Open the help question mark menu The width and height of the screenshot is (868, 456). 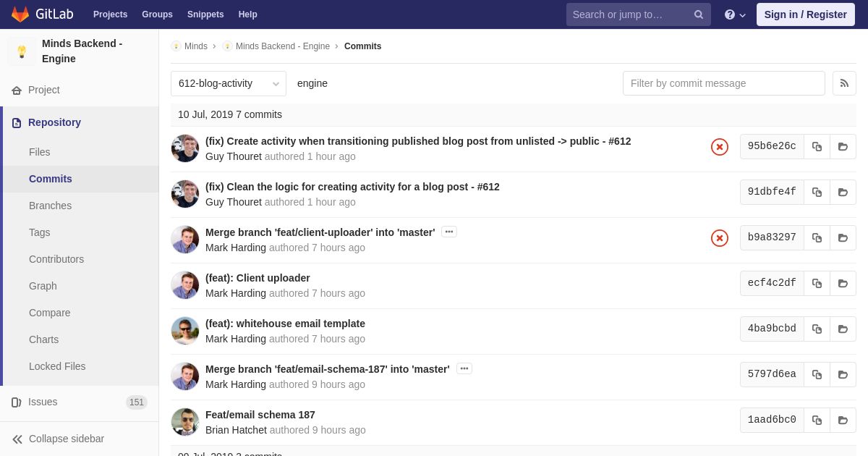(735, 14)
